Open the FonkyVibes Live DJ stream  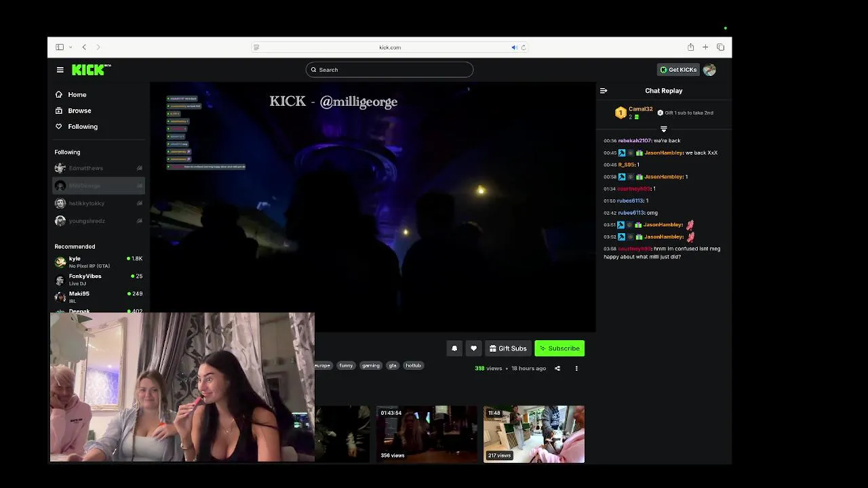pyautogui.click(x=98, y=279)
